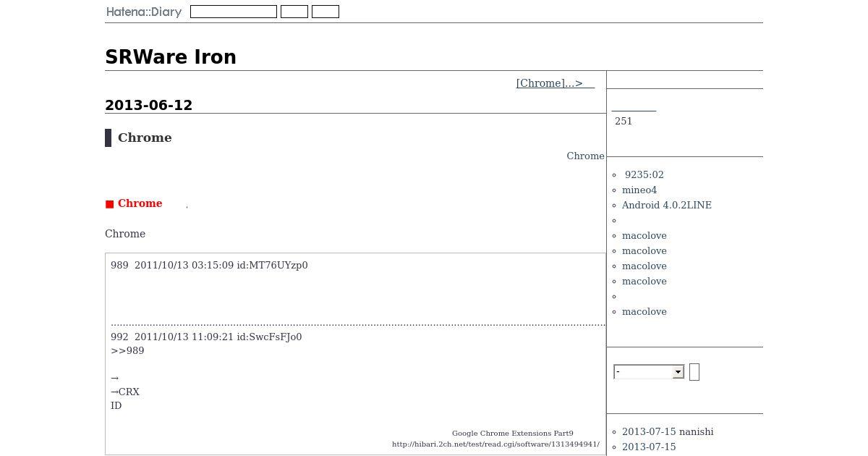
Task: Click the Google Chrome Extensions Part9 source text
Action: click(x=513, y=433)
